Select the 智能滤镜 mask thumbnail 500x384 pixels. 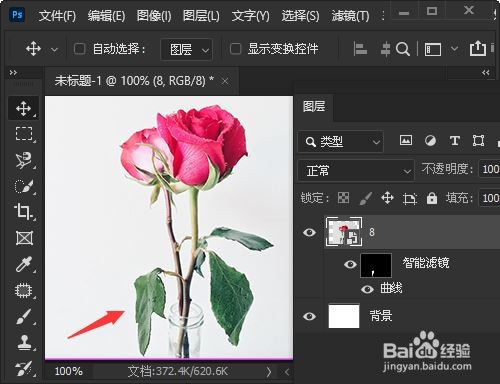pyautogui.click(x=376, y=265)
